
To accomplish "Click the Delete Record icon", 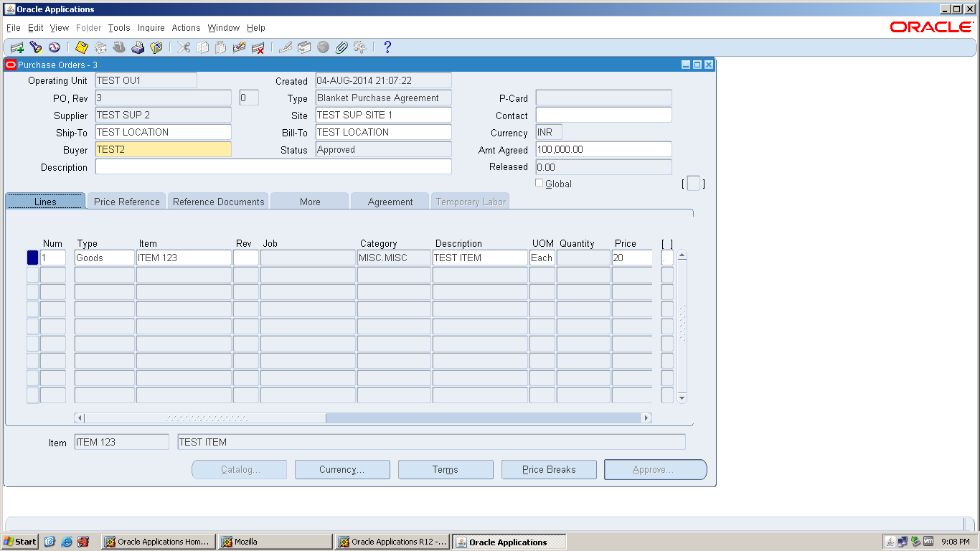I will 258,47.
